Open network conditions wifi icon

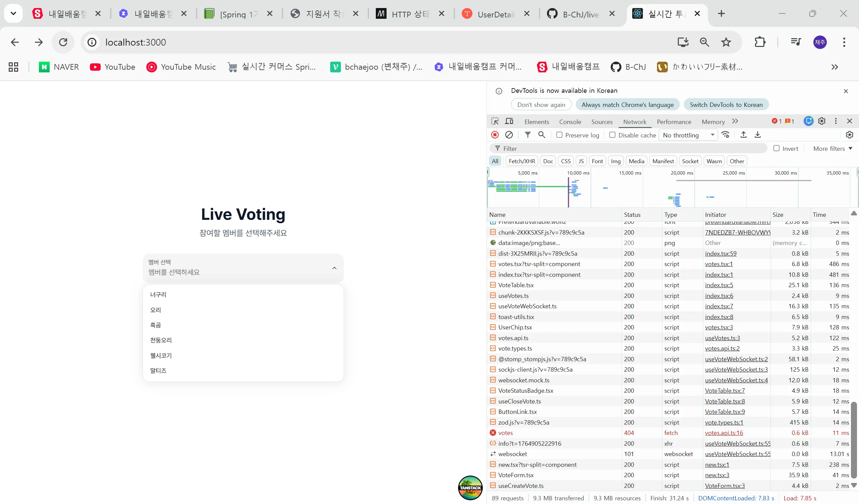(x=725, y=135)
